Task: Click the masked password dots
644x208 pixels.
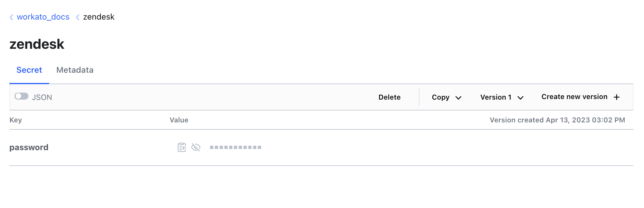Action: click(235, 147)
